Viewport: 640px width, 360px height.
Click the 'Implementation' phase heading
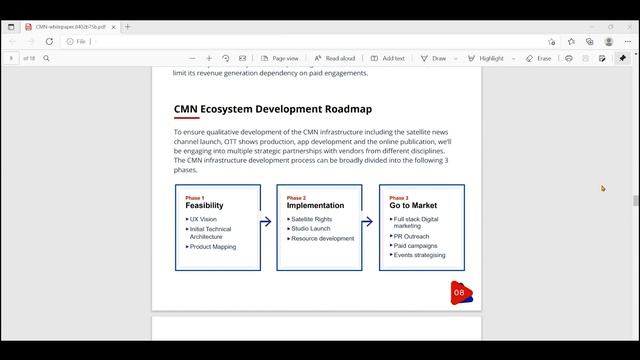[315, 205]
